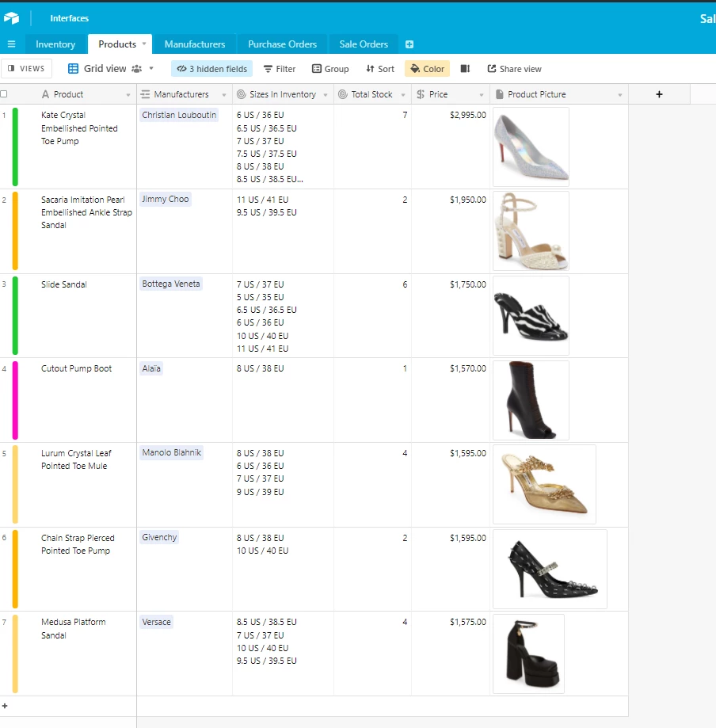The image size is (716, 728).
Task: Select the $1,575.00 price cell
Action: tap(451, 654)
